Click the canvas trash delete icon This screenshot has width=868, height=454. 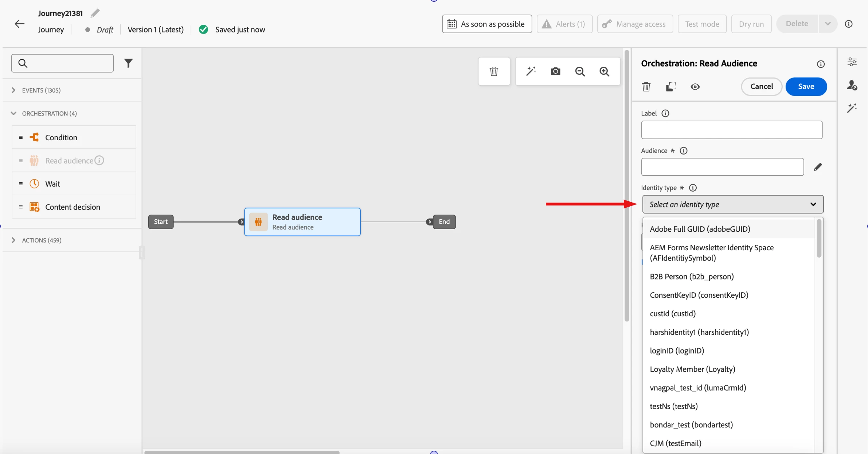point(494,71)
